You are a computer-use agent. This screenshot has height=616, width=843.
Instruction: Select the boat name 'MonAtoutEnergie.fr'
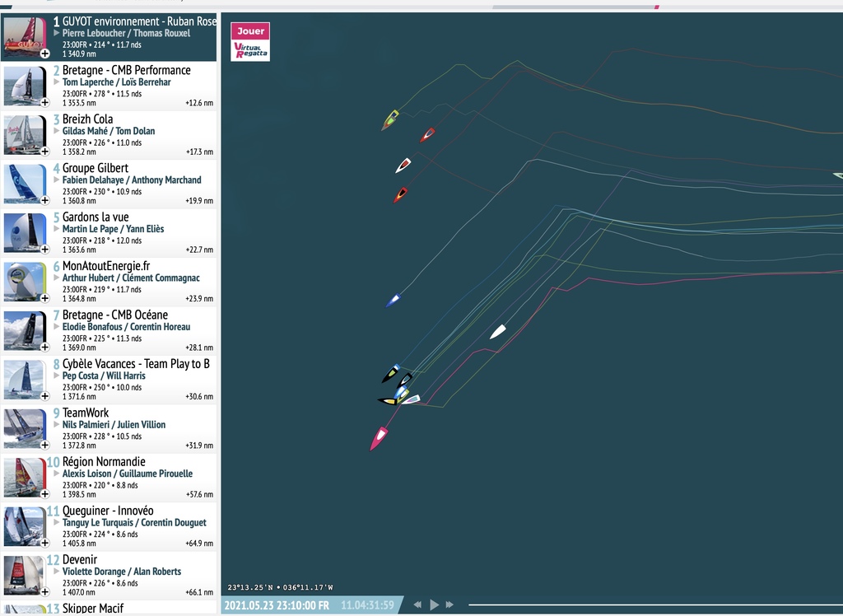pos(106,266)
